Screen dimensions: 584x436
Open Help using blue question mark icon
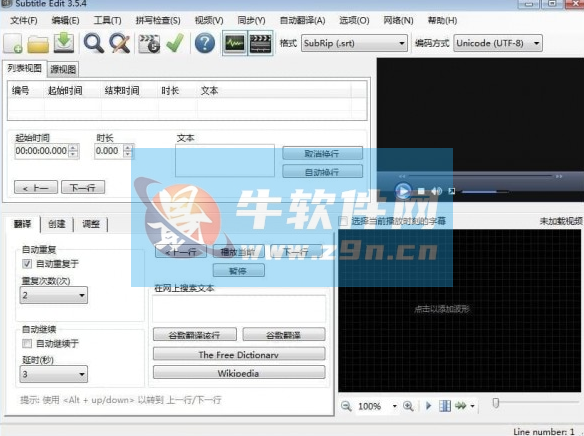(x=204, y=43)
